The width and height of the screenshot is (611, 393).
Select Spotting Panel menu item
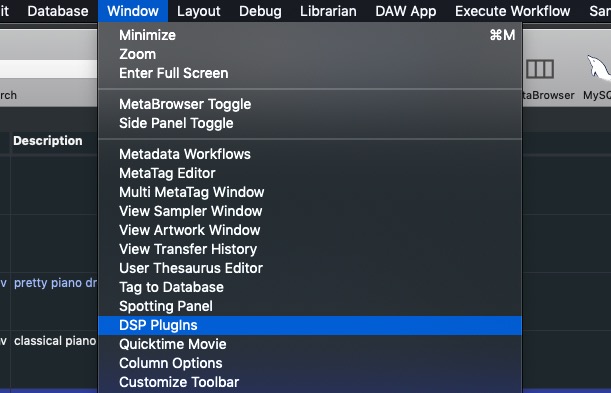tap(310, 306)
